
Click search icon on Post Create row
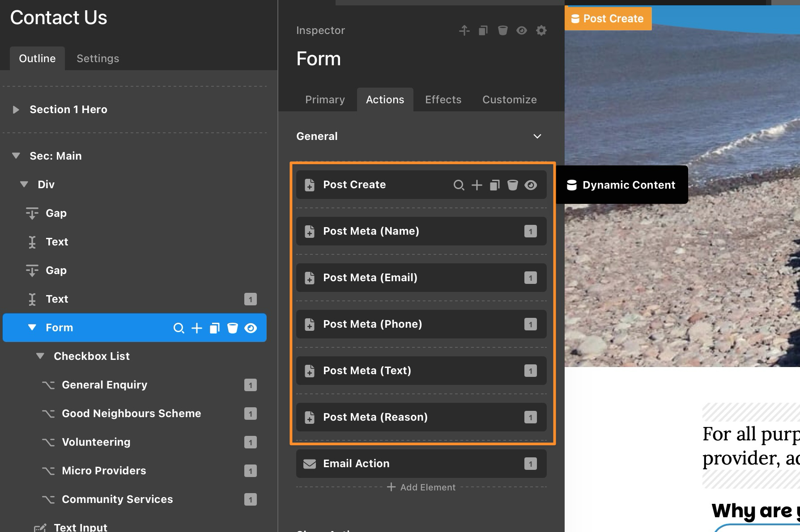pyautogui.click(x=459, y=185)
